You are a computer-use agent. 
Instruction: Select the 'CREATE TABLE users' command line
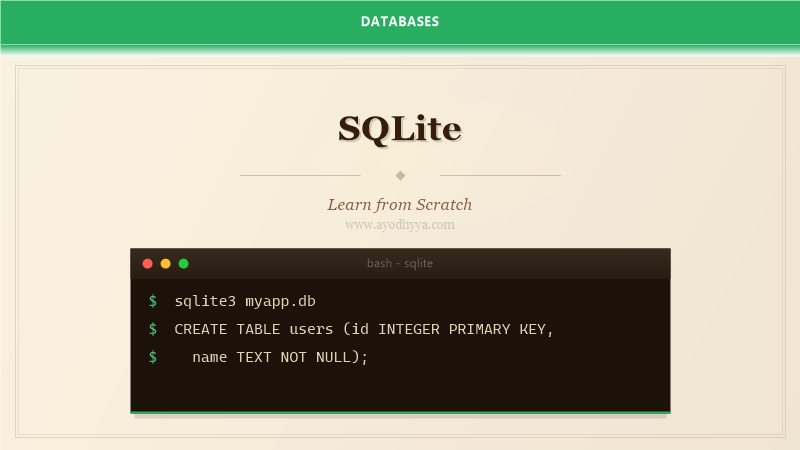364,329
